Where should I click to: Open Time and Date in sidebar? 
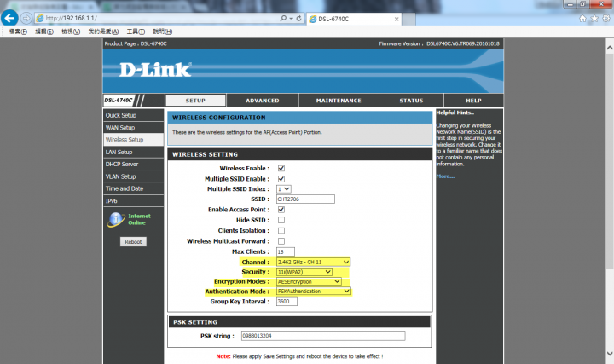134,188
